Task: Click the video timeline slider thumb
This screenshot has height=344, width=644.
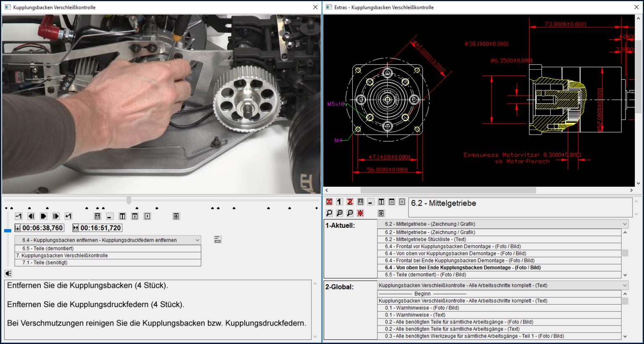Action: pyautogui.click(x=129, y=201)
